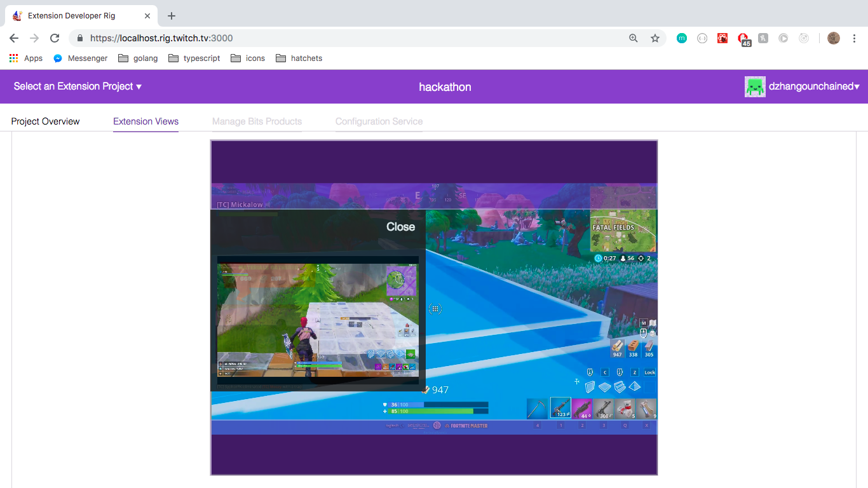This screenshot has width=868, height=488.
Task: Click the lock icon beside the URL
Action: 79,38
